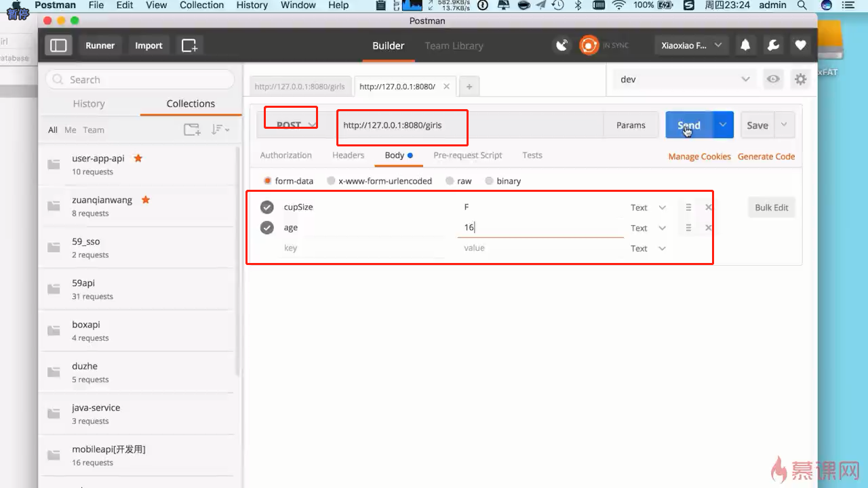Delete the cupSize row
868x488 pixels.
[708, 207]
